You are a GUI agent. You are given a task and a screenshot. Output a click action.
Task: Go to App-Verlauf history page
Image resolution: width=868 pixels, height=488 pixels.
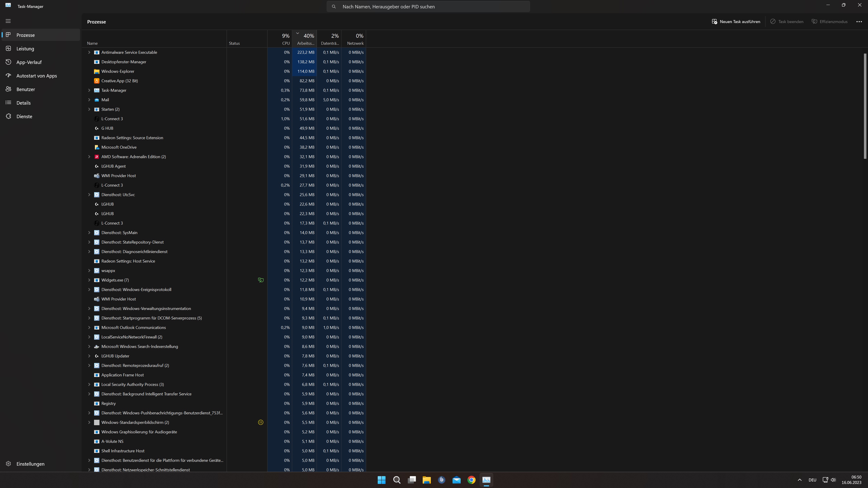tap(29, 62)
